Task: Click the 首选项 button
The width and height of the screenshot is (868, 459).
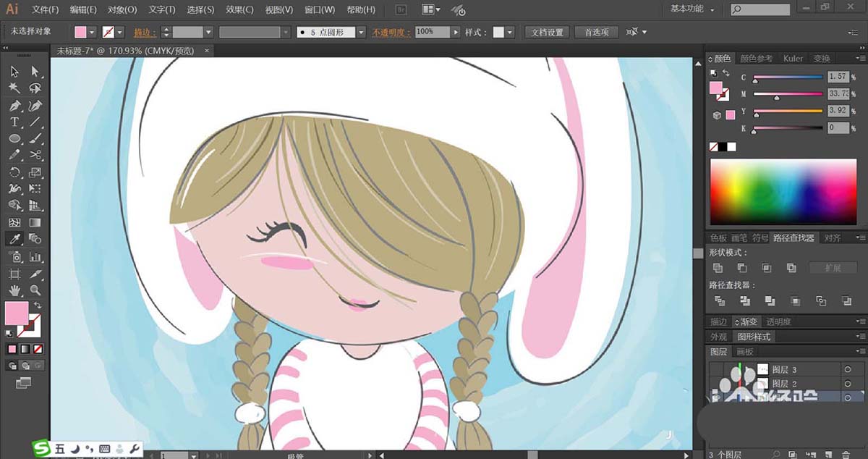Action: coord(597,33)
